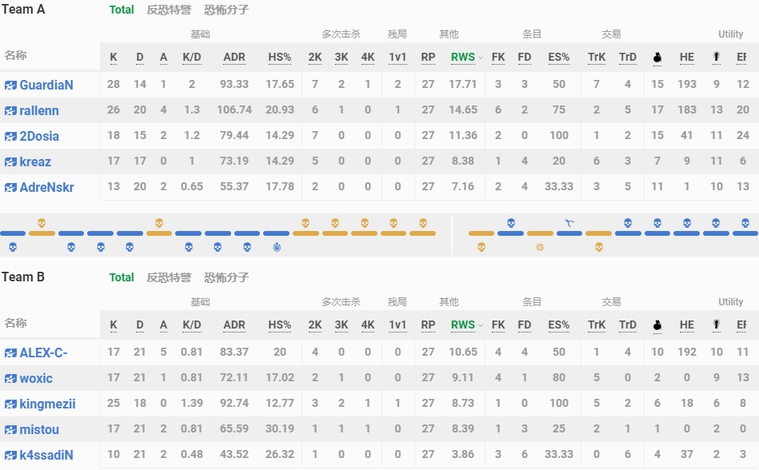Expand RWS sort arrow in Team A
This screenshot has height=470, width=759.
click(481, 58)
